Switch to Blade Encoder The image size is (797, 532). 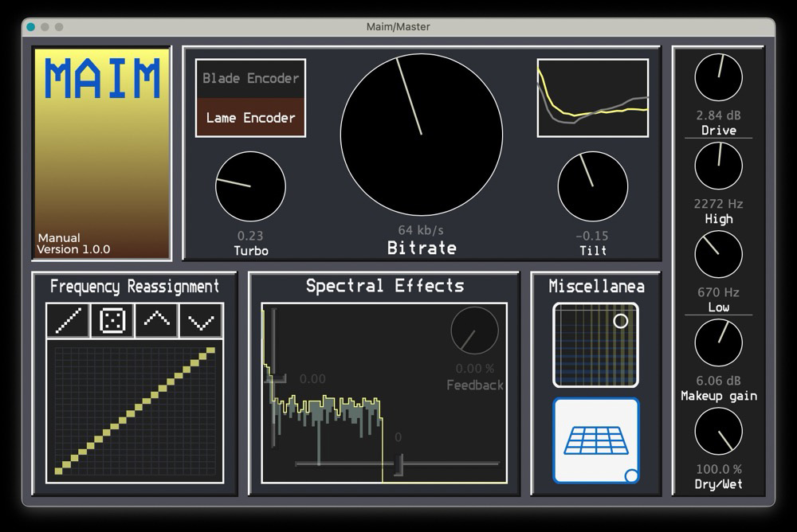pyautogui.click(x=250, y=78)
